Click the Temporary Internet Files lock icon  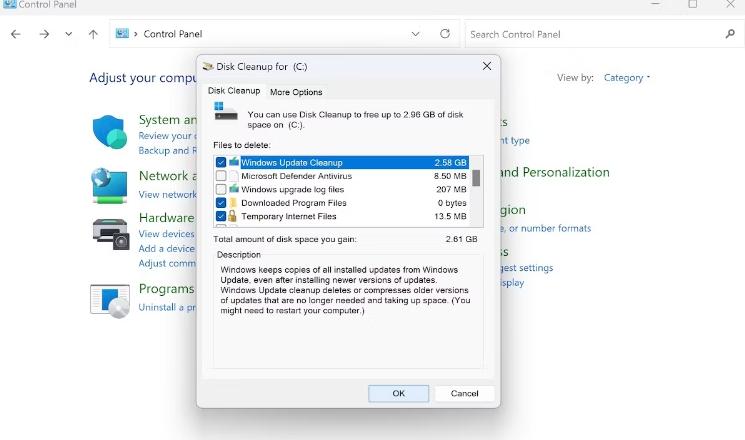232,216
